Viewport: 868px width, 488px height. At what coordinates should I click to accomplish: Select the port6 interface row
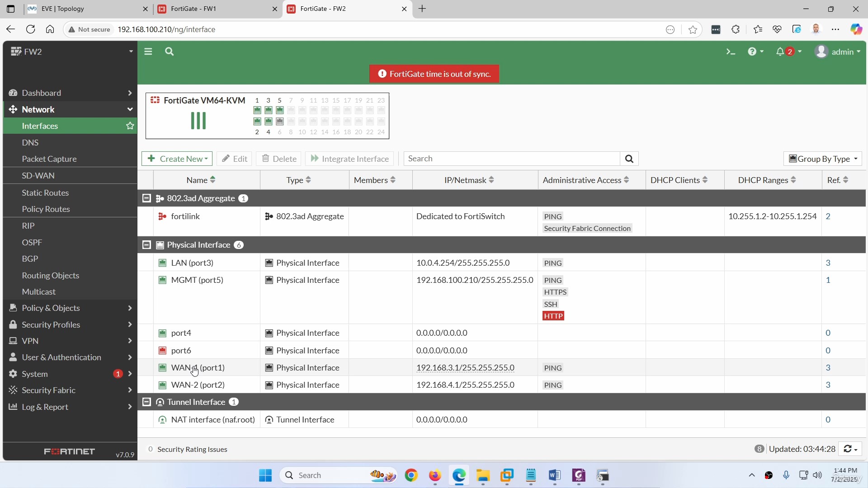[502, 350]
